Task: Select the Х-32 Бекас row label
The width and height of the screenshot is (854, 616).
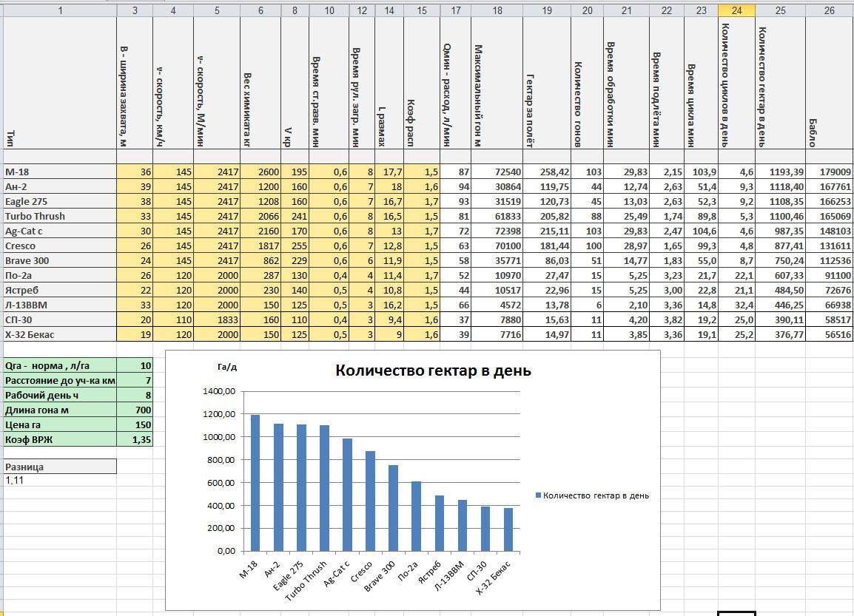Action: click(60, 334)
